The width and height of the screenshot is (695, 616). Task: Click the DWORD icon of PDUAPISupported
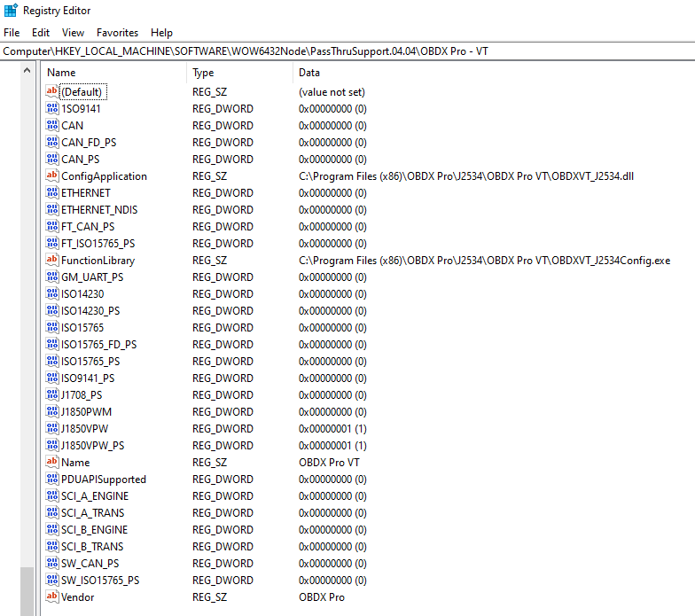point(51,479)
